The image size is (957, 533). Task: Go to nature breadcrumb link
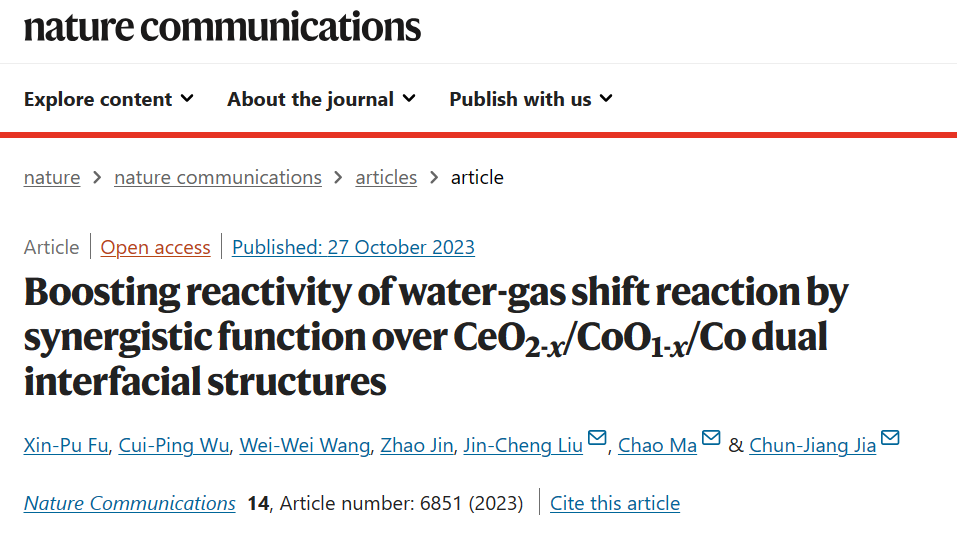(52, 178)
